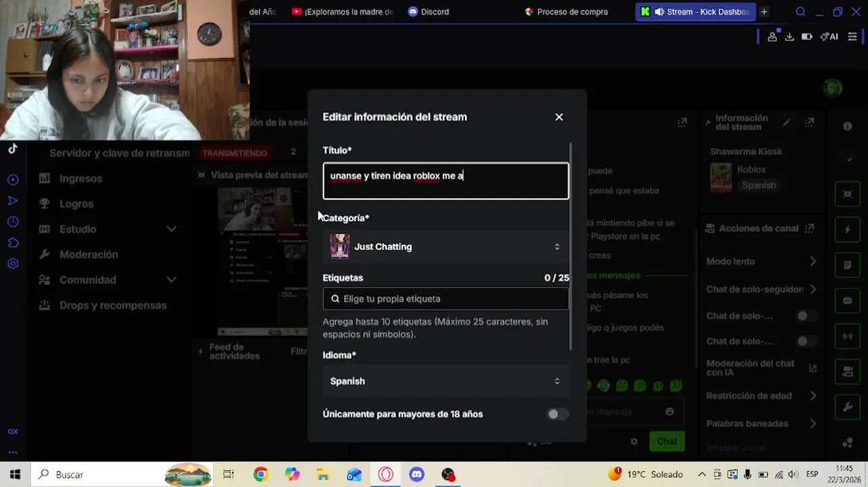
Task: Click the browser account profile icon
Action: pos(772,37)
